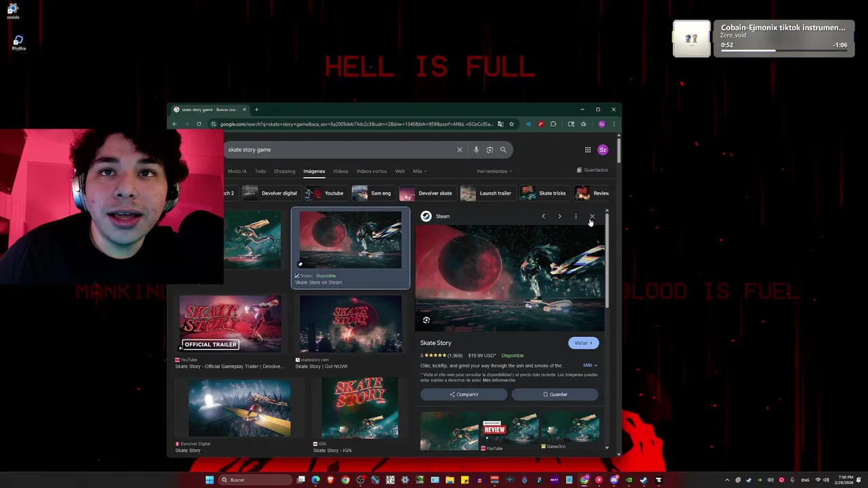Open the Google apps grid
Viewport: 868px width, 488px height.
click(x=588, y=150)
